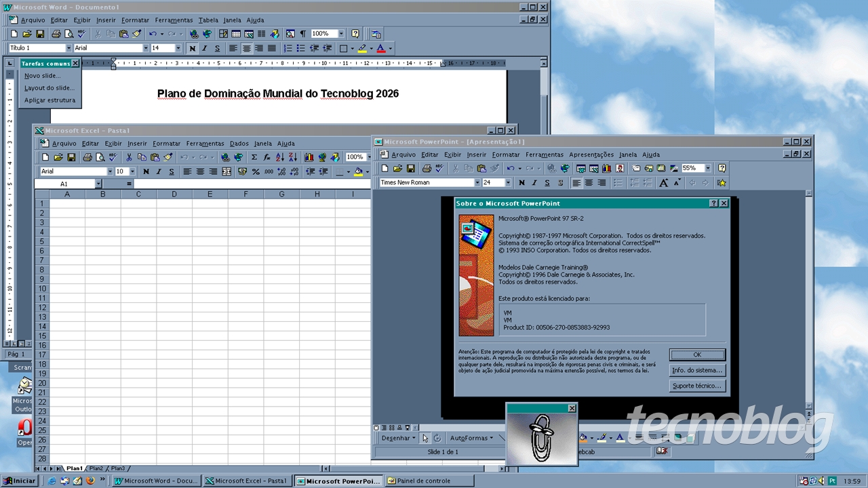Click Suporte técnico button
The height and width of the screenshot is (488, 868).
pyautogui.click(x=697, y=386)
